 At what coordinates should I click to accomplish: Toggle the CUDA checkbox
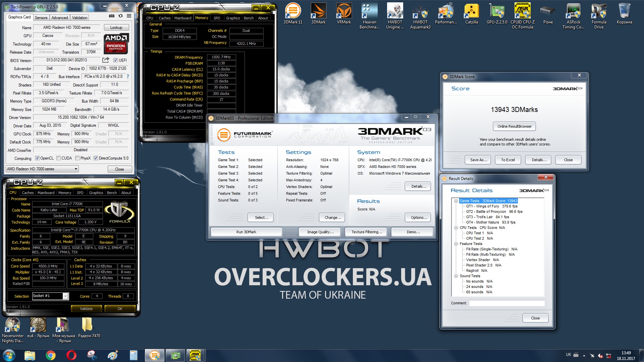click(59, 158)
